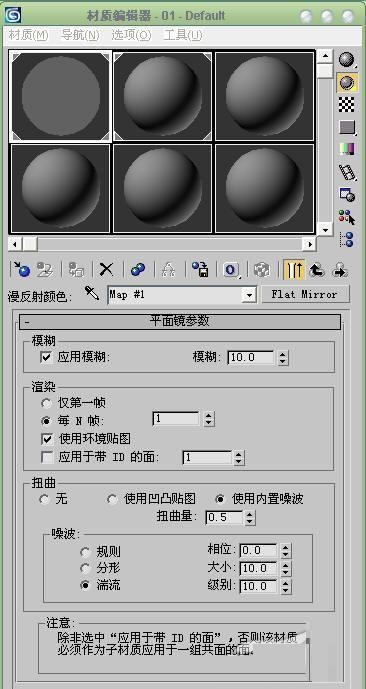This screenshot has width=366, height=689.
Task: Click the eyedropper pick material icon
Action: 92,293
